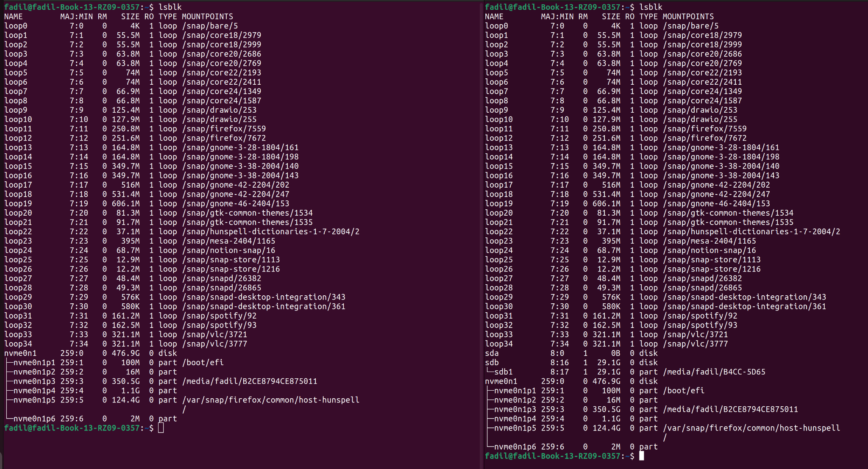Click /snap/snapd-desktop-integration/361 in the right terminal

(x=745, y=307)
